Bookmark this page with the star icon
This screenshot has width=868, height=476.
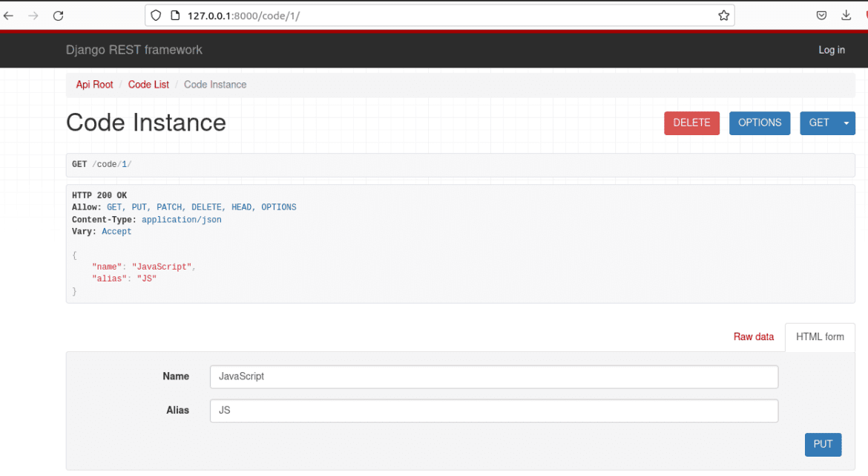[x=723, y=15]
